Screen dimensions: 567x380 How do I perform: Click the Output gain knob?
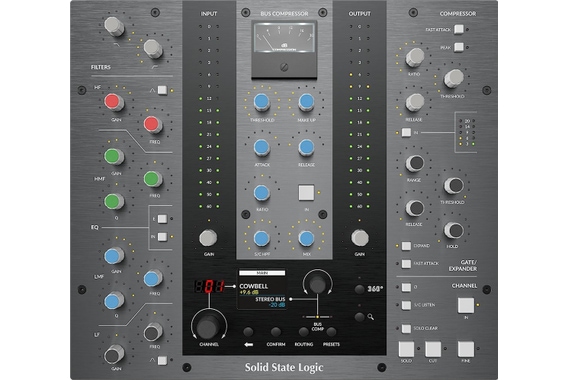point(360,238)
